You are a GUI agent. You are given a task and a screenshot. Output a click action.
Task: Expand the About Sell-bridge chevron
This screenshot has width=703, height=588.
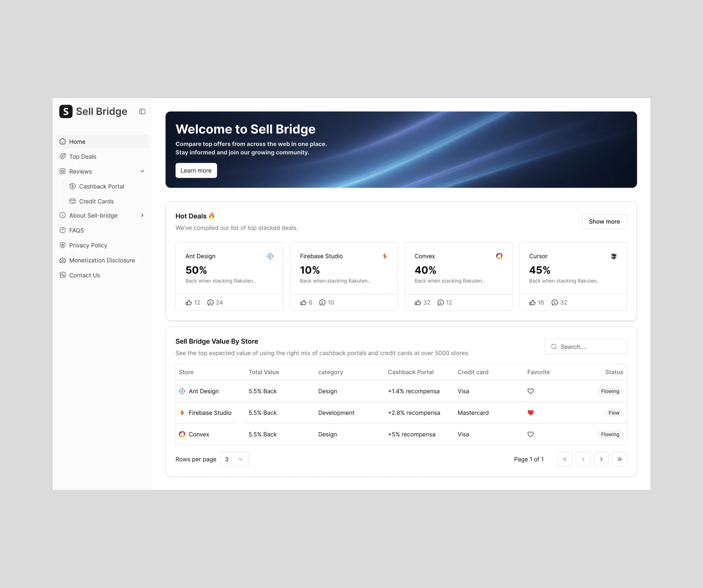[142, 215]
